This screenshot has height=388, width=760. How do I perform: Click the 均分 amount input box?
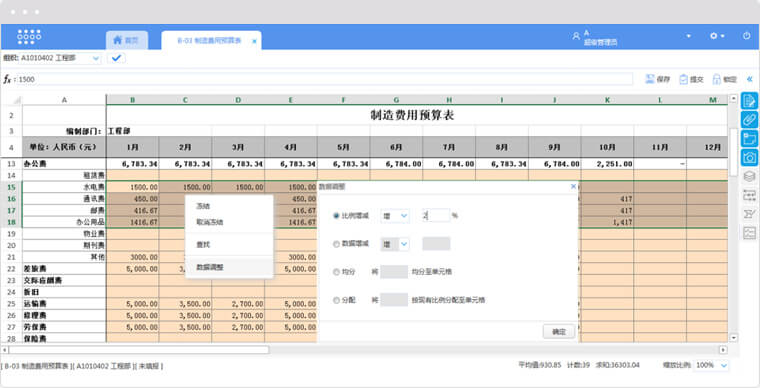point(394,272)
